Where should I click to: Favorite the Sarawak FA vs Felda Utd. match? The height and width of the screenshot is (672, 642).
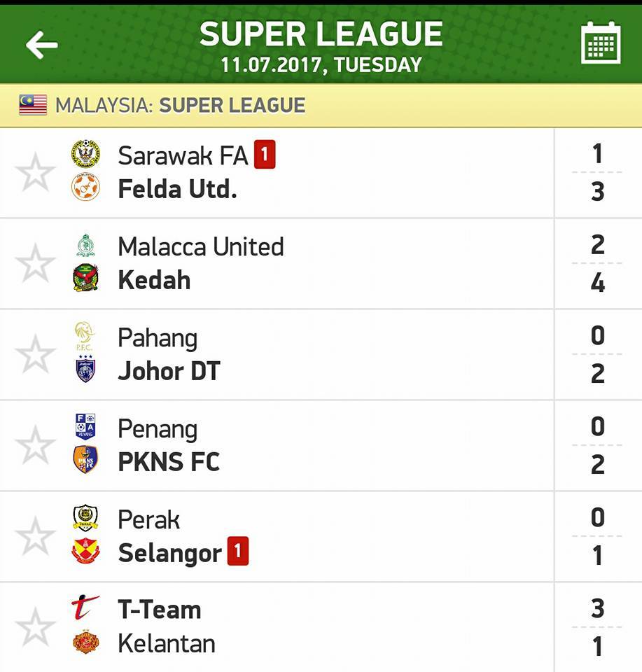(35, 172)
